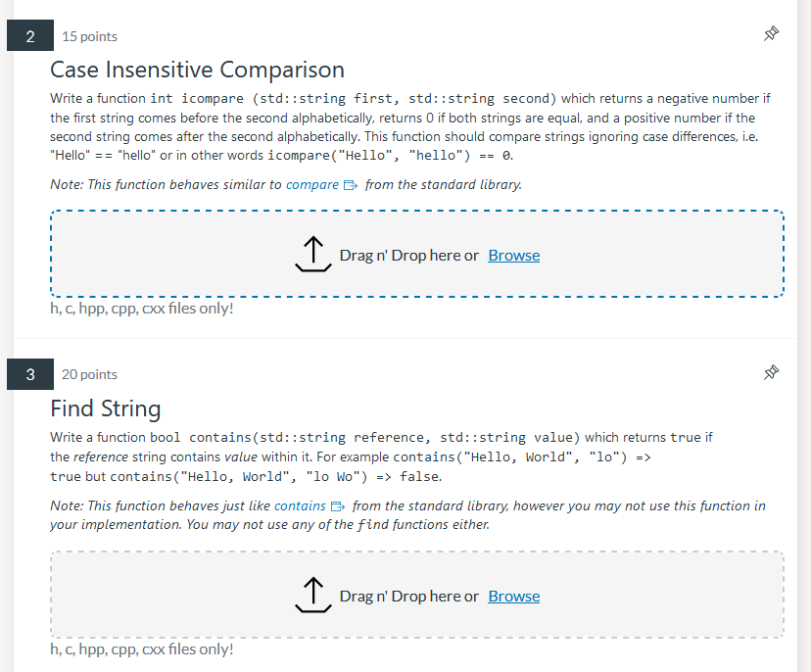811x672 pixels.
Task: Click the Case Insensitive Comparison drop zone
Action: click(x=416, y=253)
